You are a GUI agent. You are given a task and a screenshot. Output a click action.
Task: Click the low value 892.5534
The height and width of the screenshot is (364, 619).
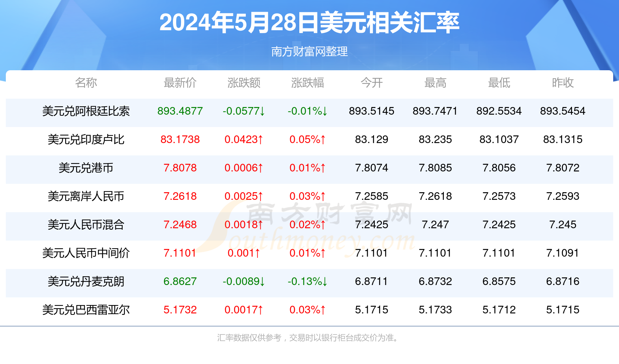[x=499, y=111]
